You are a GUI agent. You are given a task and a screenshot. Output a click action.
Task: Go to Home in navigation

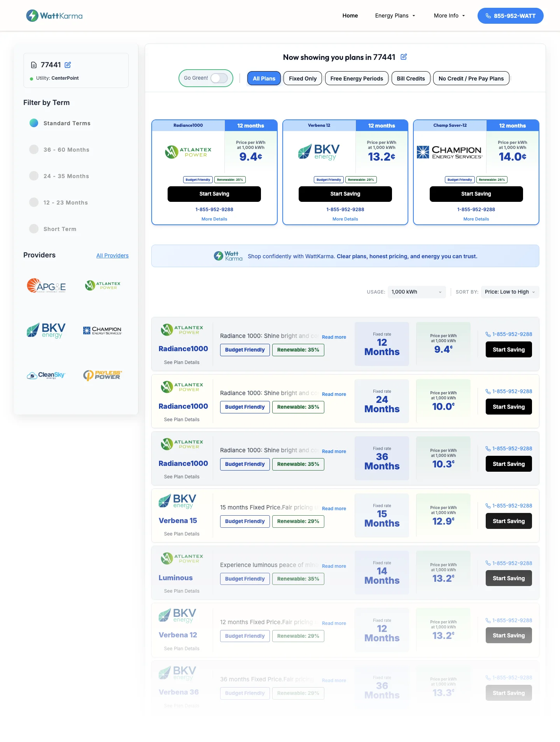[350, 16]
